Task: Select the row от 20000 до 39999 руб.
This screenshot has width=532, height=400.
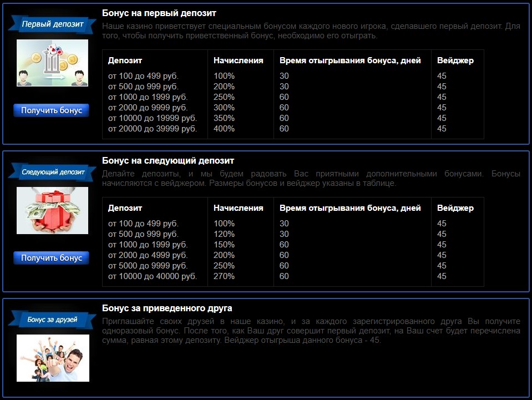Action: (153, 129)
